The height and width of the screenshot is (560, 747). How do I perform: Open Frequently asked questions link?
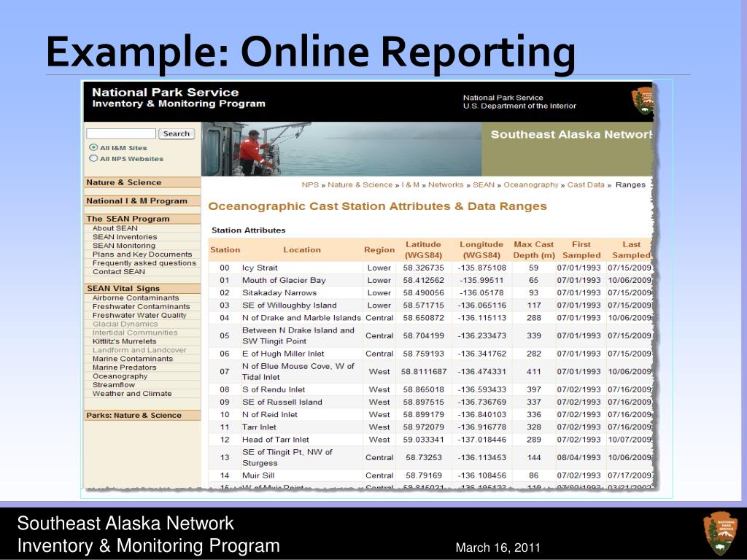(144, 262)
